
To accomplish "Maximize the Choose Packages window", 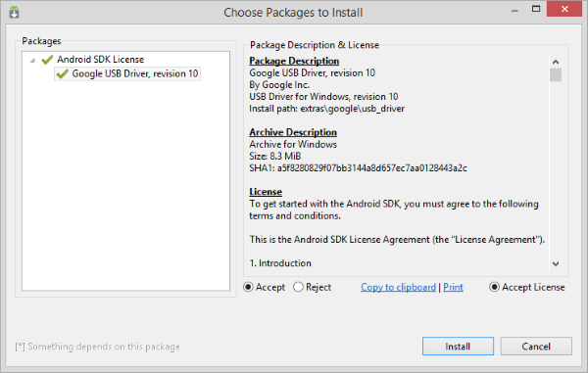I will pos(536,9).
